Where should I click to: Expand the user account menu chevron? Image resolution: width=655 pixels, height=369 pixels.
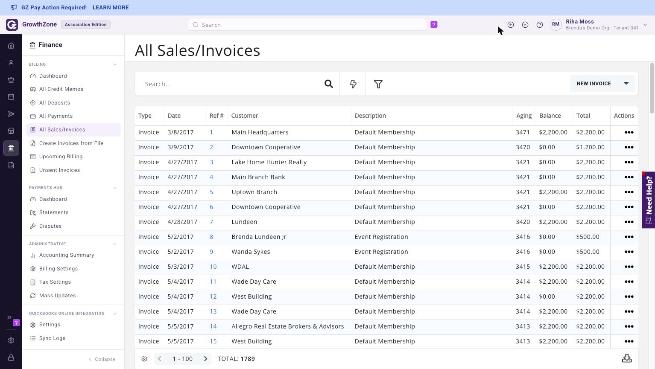point(645,25)
